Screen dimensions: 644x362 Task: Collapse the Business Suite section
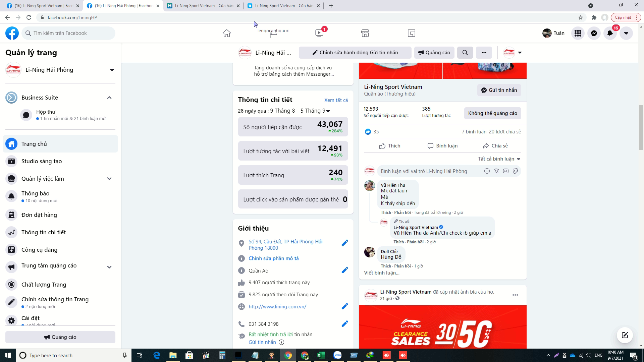[x=109, y=98]
